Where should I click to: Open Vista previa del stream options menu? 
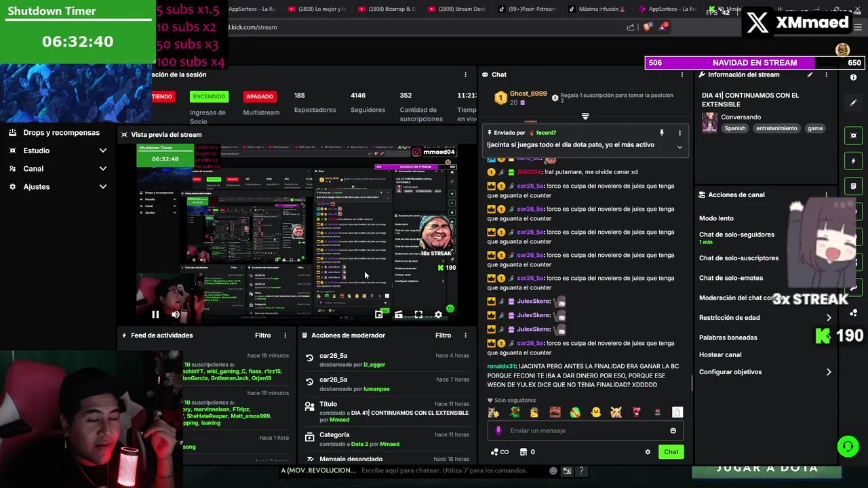465,135
